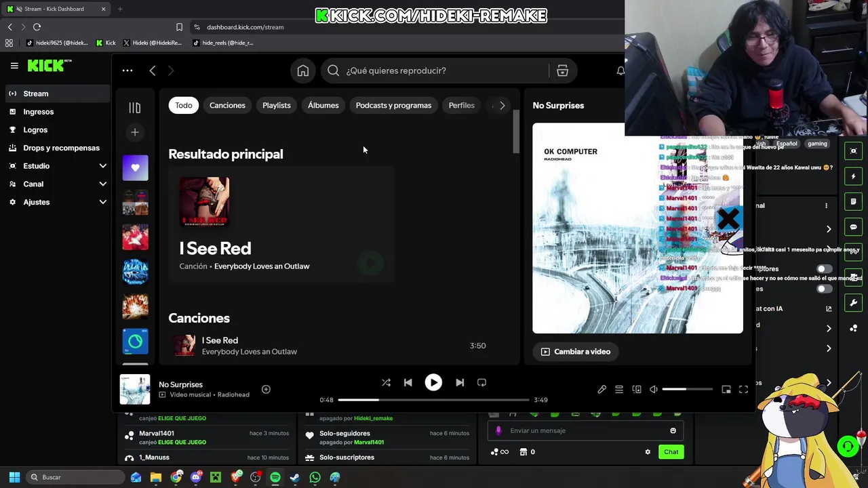Filter results by Perfiles
The image size is (868, 488).
click(461, 106)
